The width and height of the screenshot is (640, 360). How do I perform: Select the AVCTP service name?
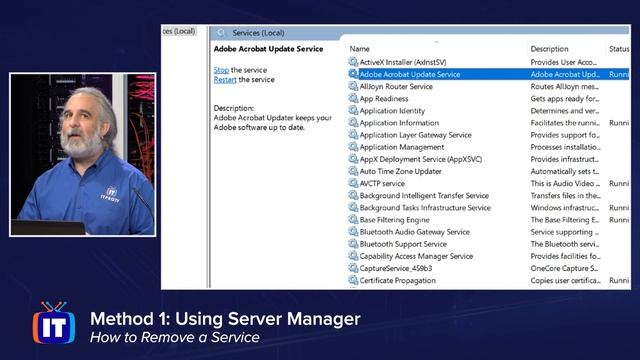382,183
